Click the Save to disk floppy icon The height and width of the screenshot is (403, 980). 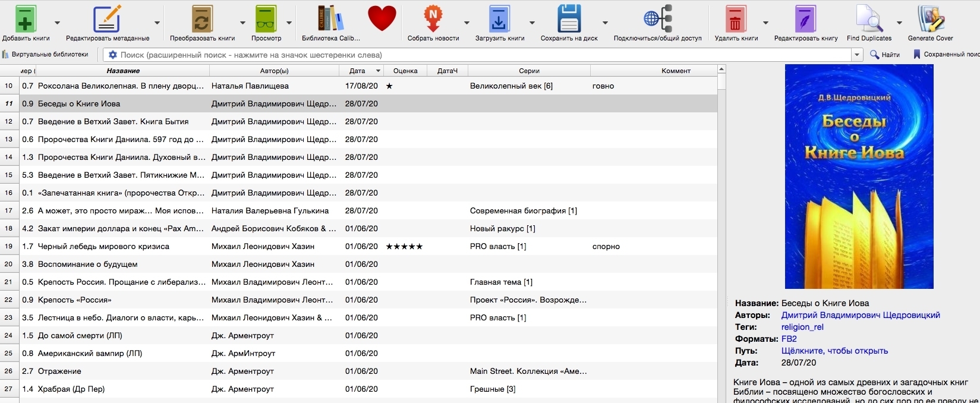(569, 20)
